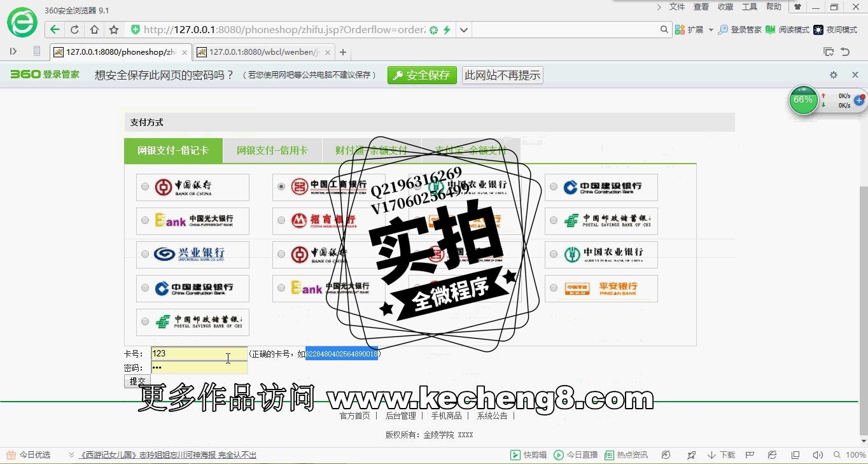Toggle the sidebar panel icon left of tabs
The height and width of the screenshot is (464, 868).
[13, 52]
